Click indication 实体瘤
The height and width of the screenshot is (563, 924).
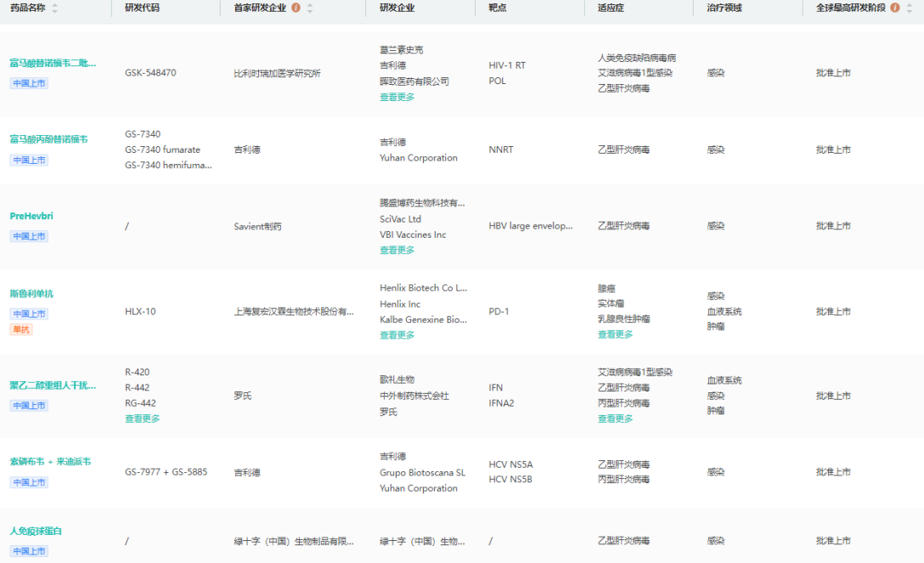point(611,303)
